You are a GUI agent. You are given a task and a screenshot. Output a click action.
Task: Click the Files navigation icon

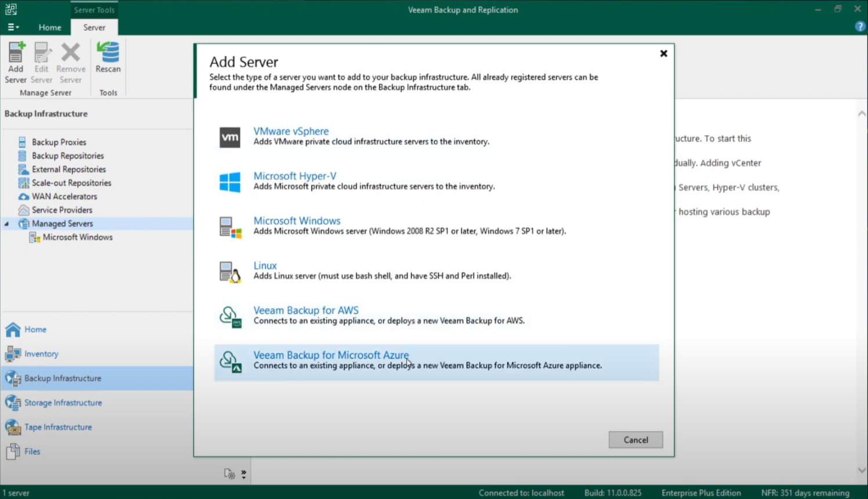[13, 451]
